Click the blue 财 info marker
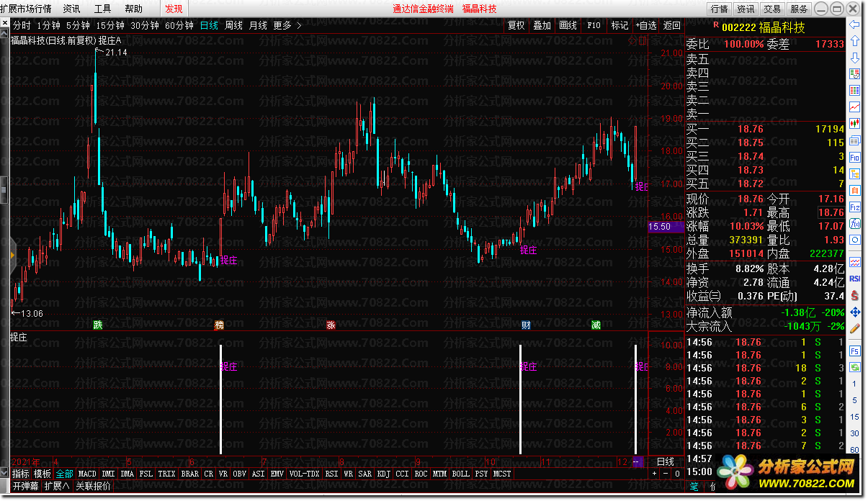The height and width of the screenshot is (501, 868). click(x=526, y=325)
